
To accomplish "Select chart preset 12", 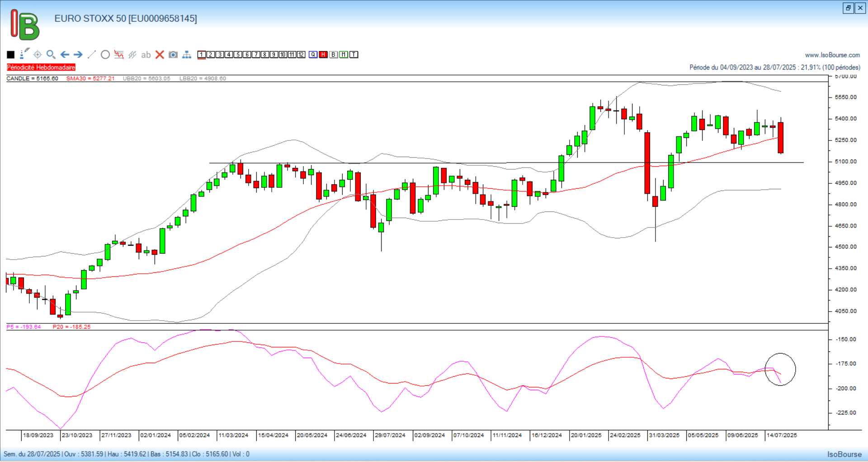I will (301, 55).
